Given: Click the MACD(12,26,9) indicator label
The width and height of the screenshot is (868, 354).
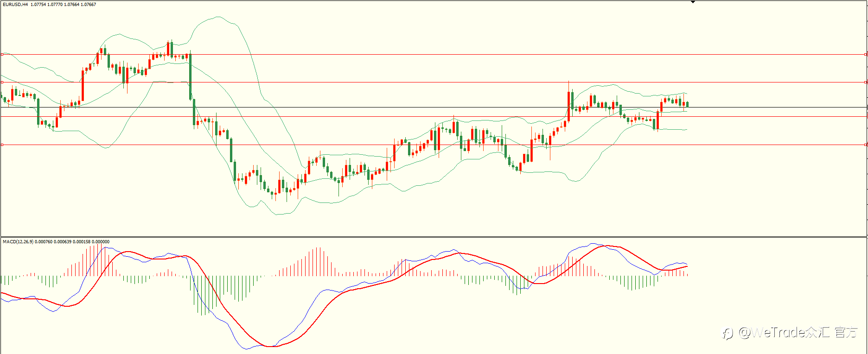Looking at the screenshot, I should (x=18, y=242).
